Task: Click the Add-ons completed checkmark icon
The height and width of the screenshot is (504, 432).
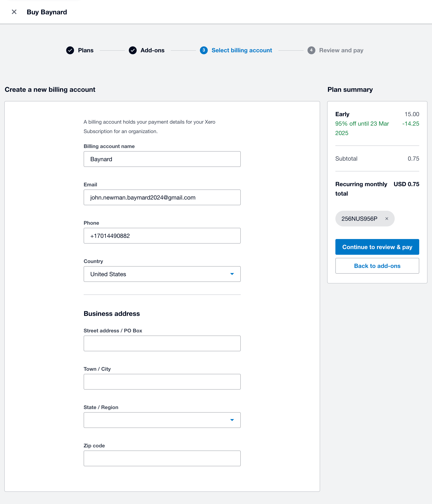Action: [x=133, y=50]
